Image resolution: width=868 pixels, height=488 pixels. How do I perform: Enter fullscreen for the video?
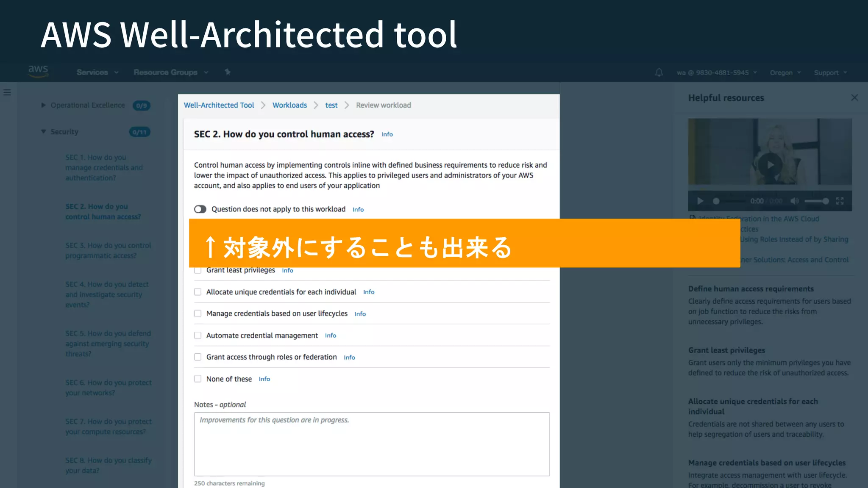coord(840,201)
